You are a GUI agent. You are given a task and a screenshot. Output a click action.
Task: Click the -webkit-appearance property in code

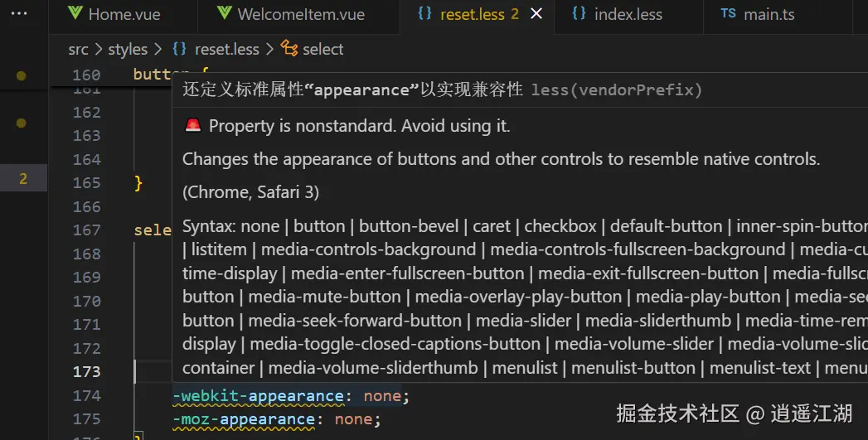[x=247, y=396]
